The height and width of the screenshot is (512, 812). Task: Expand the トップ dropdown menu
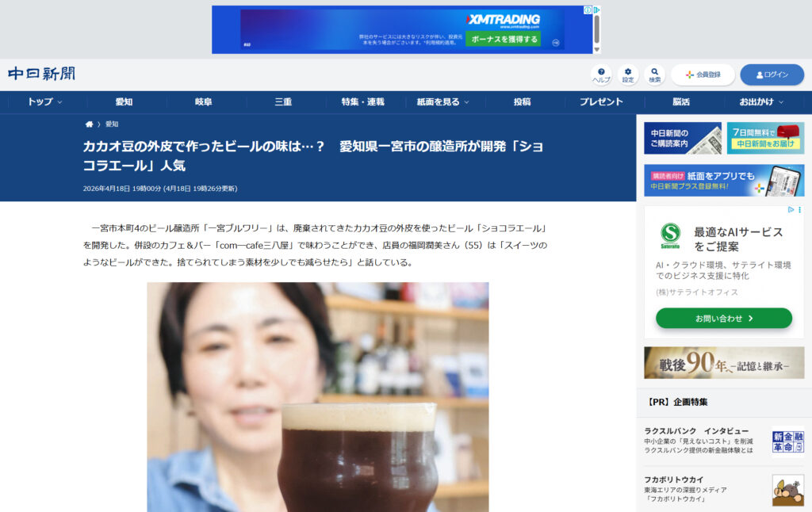pos(44,102)
